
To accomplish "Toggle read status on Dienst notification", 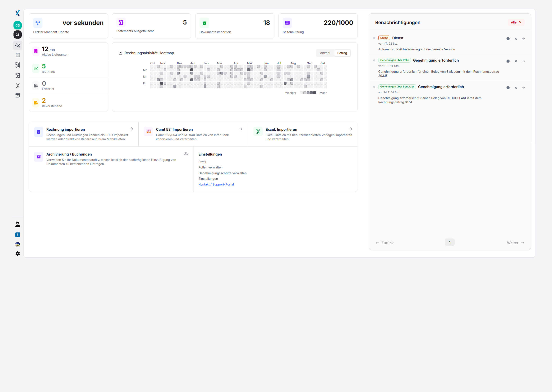I will pos(508,39).
